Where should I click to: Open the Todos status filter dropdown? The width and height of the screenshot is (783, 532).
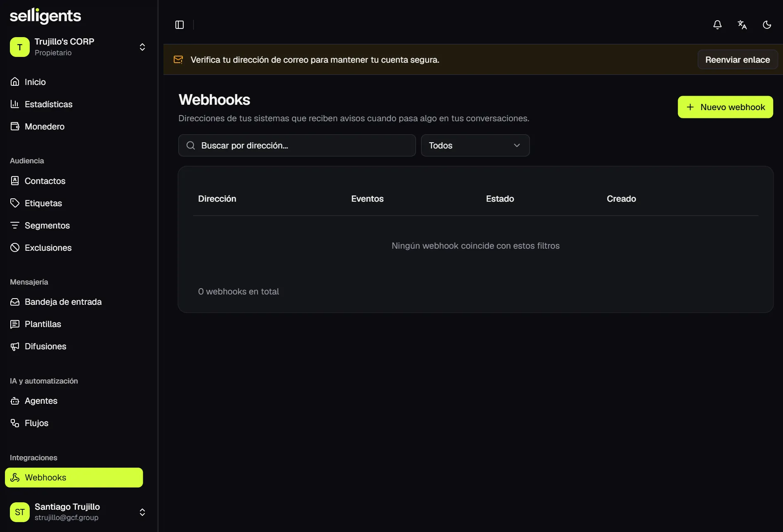coord(475,145)
